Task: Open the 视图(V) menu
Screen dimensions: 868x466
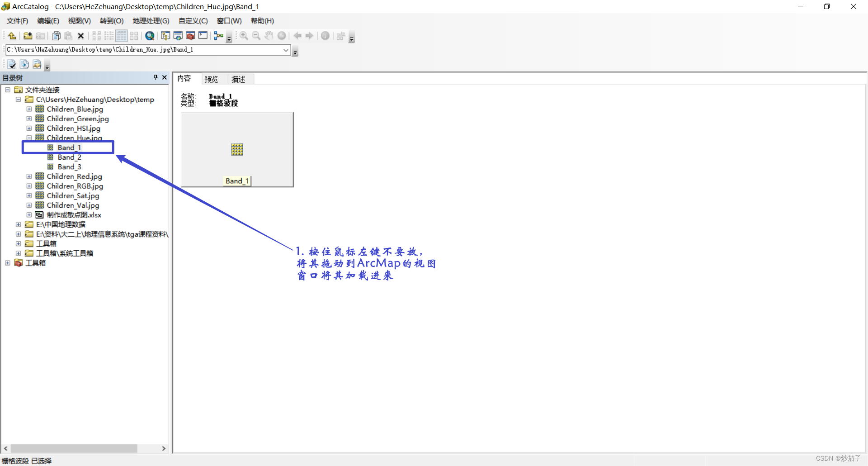Action: click(x=80, y=21)
